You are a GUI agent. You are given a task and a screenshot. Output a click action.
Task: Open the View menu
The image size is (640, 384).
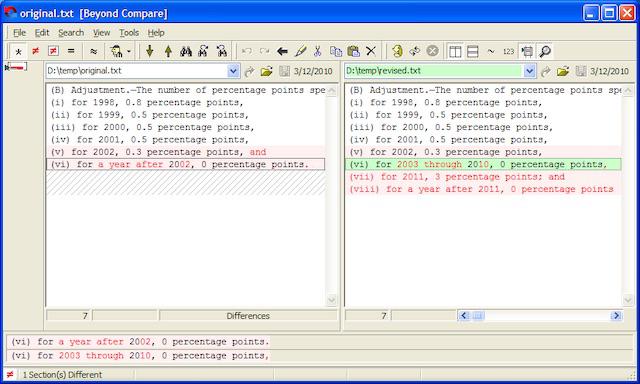click(x=101, y=33)
